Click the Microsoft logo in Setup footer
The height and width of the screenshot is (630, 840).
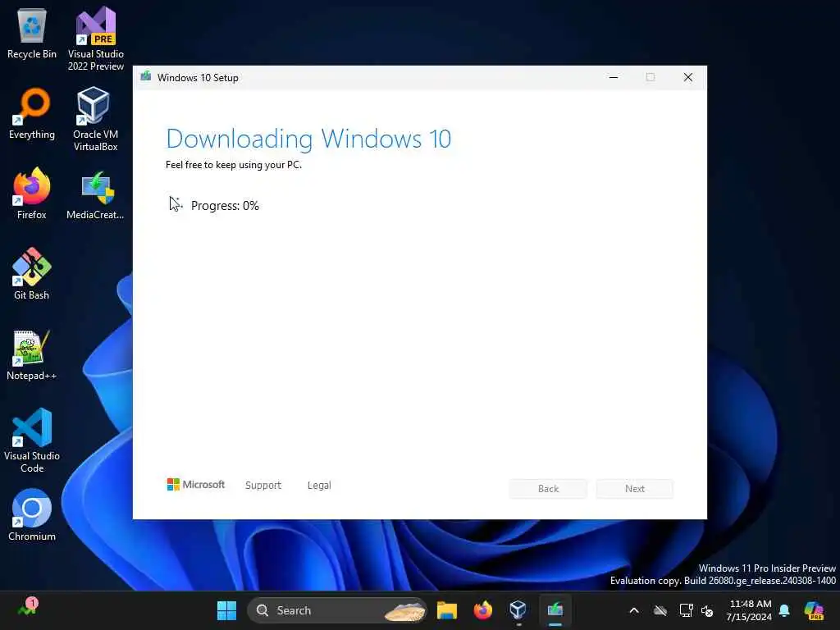pos(196,485)
